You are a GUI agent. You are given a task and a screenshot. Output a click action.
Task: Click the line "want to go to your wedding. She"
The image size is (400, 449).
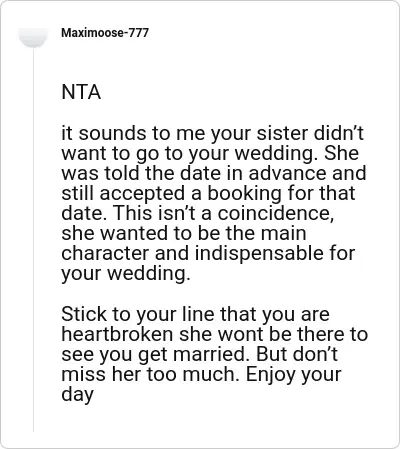pos(210,153)
